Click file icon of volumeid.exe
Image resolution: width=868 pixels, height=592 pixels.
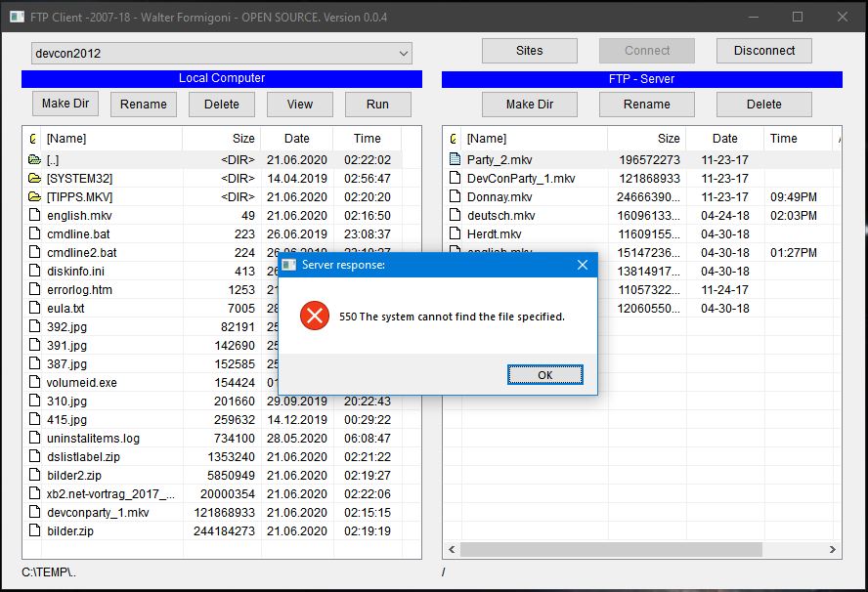[x=34, y=382]
